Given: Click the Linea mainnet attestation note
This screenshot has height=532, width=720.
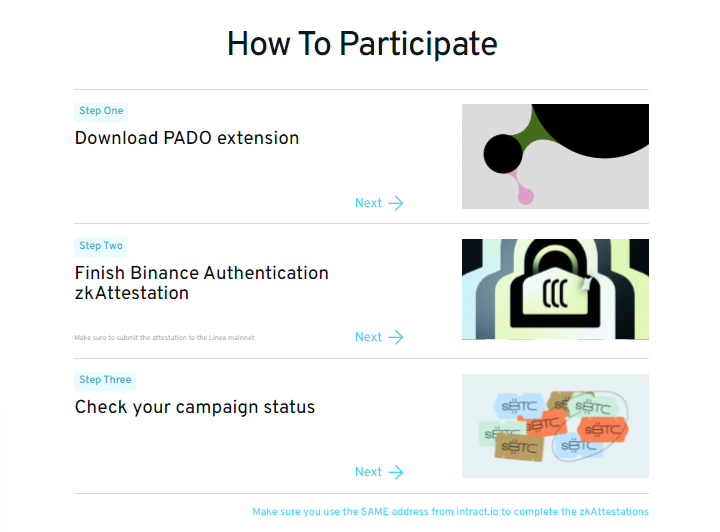Looking at the screenshot, I should (x=164, y=337).
